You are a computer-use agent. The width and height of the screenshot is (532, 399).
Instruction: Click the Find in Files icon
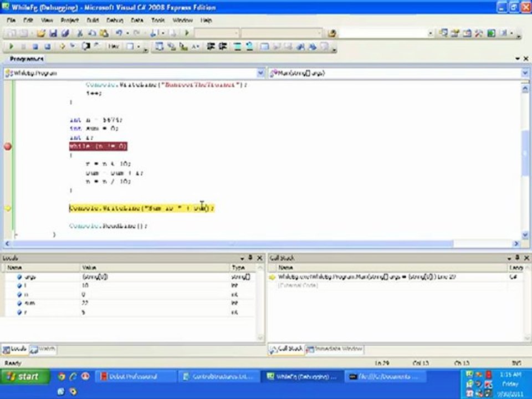coord(332,33)
